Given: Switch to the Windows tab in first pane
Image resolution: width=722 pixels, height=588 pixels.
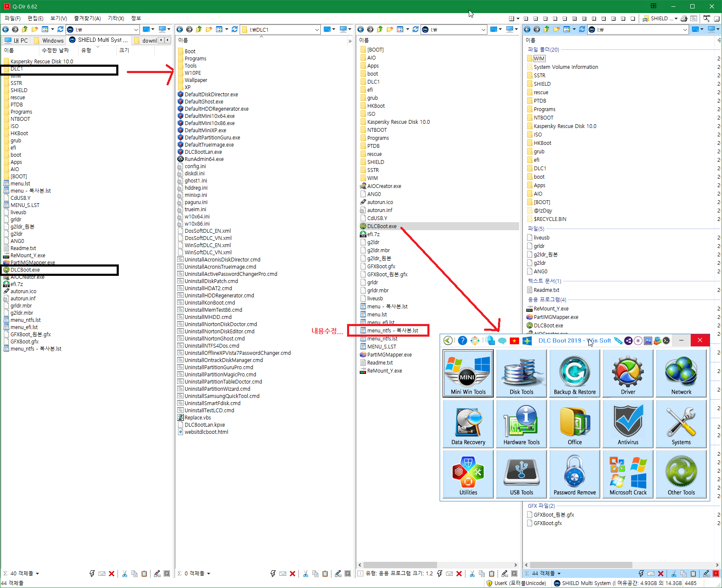Looking at the screenshot, I should pos(49,40).
